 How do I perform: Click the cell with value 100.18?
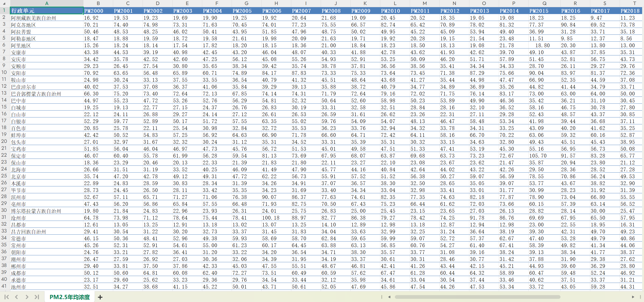coord(271,218)
